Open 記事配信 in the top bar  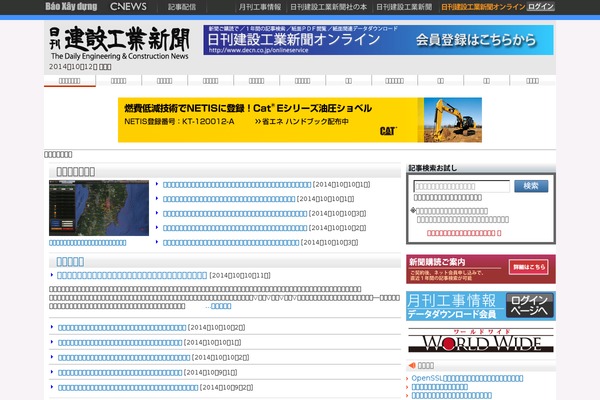[x=182, y=7]
